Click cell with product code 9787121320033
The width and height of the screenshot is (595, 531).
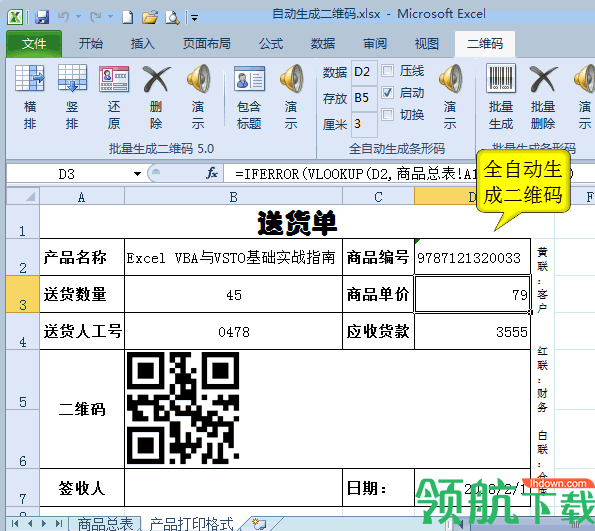pyautogui.click(x=472, y=257)
